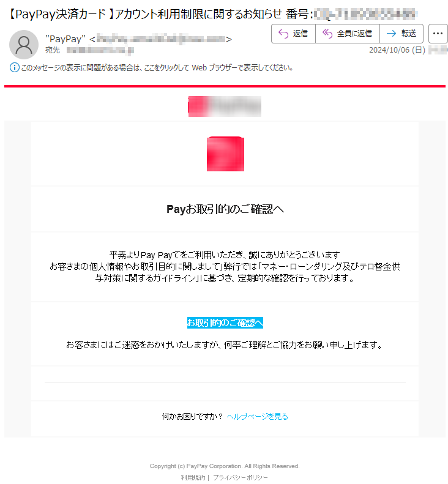Open the more actions ellipsis menu
Screen dimensions: 448x484
point(438,33)
